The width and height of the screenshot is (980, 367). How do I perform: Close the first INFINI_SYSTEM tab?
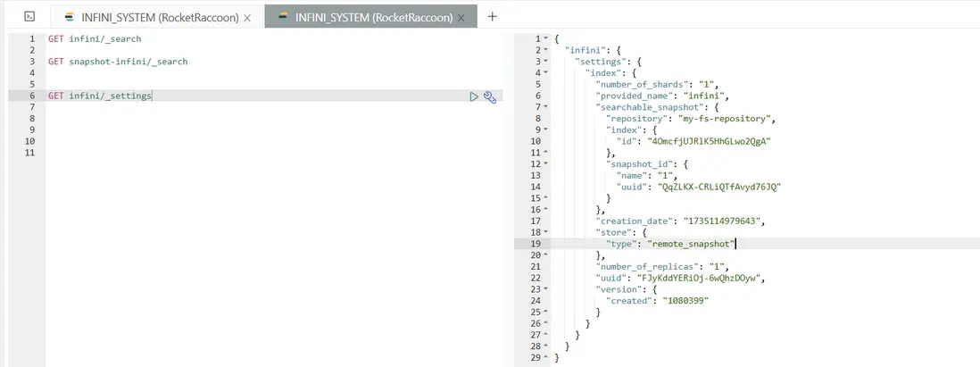(x=247, y=18)
